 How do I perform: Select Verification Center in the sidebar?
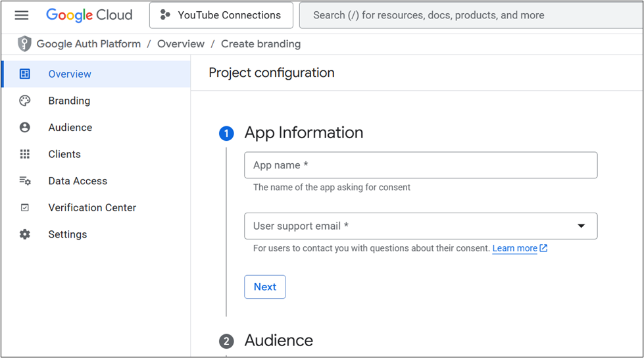[x=92, y=207]
